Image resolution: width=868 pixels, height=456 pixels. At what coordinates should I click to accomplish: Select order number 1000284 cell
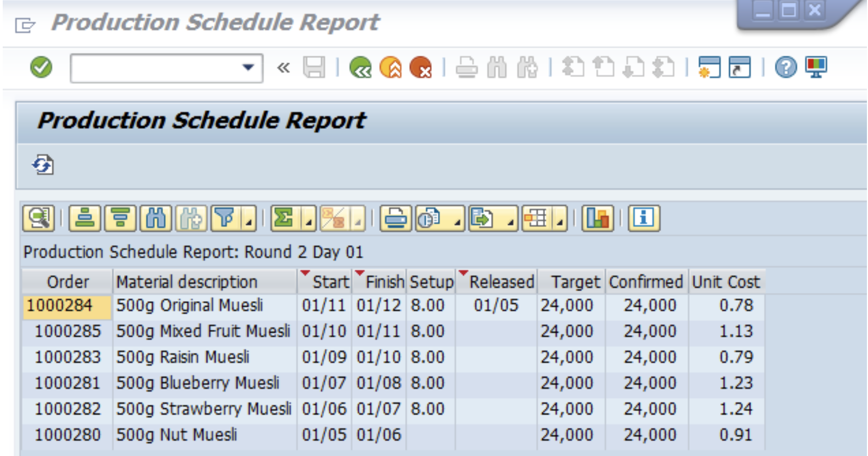(x=67, y=305)
